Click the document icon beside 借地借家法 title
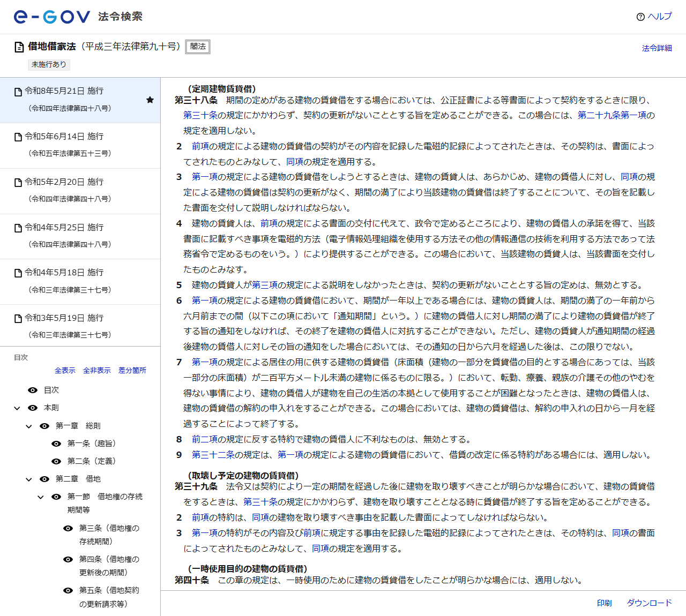 click(x=19, y=47)
